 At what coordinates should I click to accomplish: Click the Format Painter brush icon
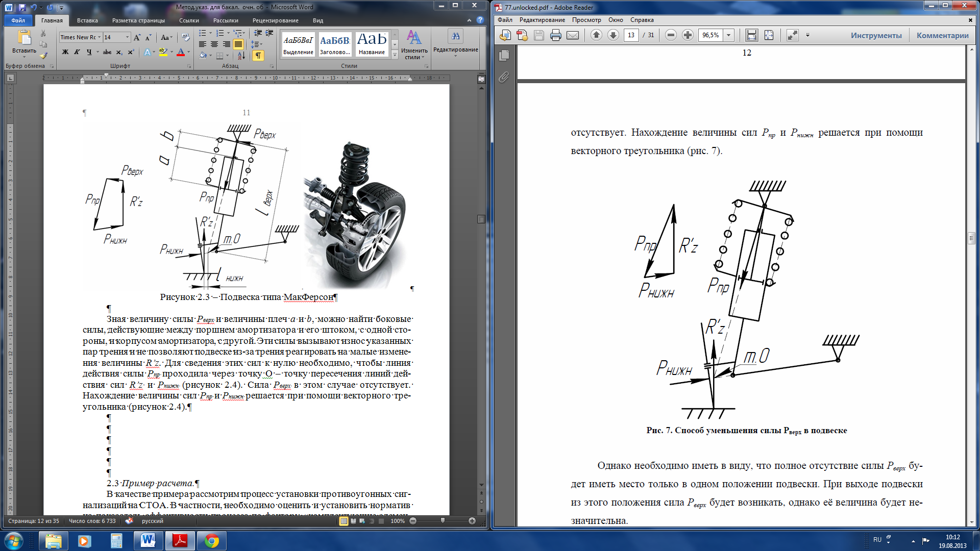(x=43, y=55)
